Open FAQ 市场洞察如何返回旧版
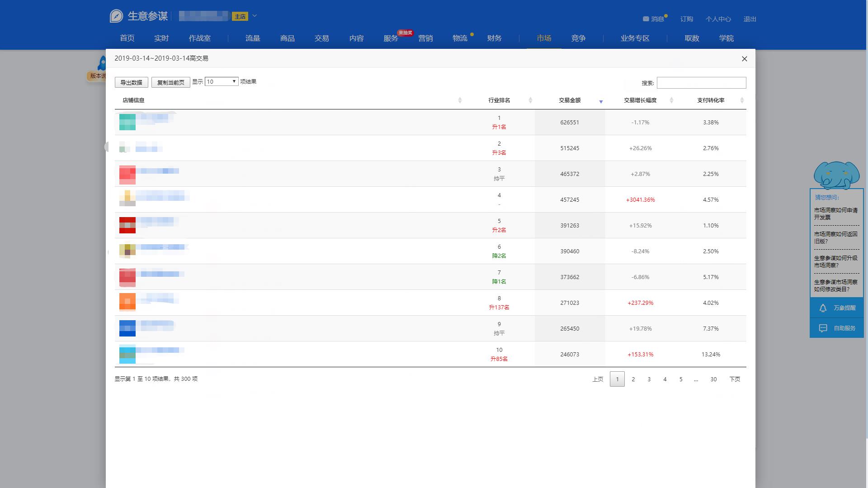 [836, 238]
